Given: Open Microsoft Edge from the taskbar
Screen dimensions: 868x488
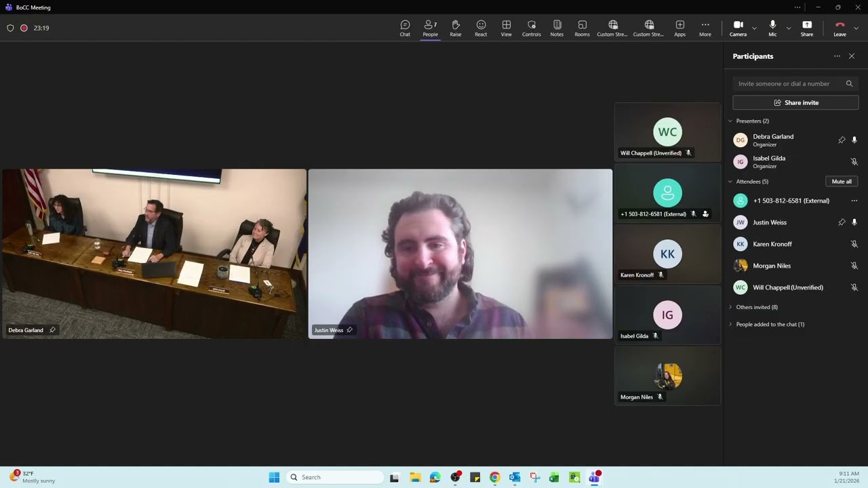Looking at the screenshot, I should coord(435,477).
